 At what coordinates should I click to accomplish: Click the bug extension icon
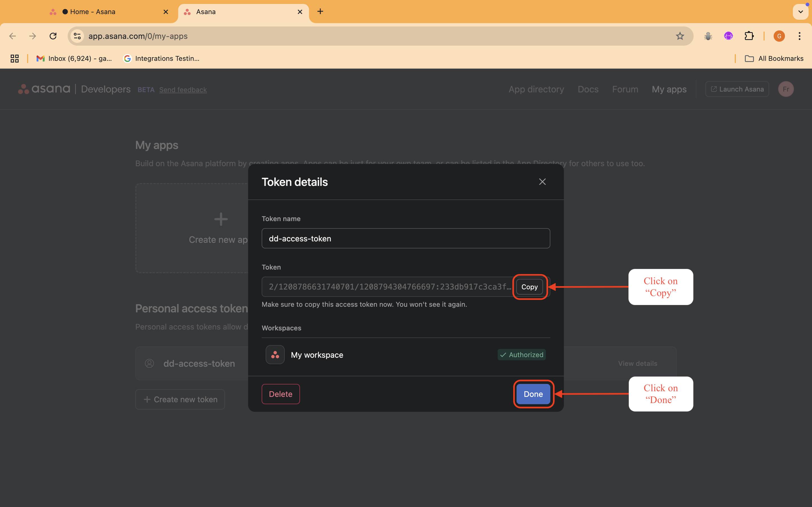[708, 36]
